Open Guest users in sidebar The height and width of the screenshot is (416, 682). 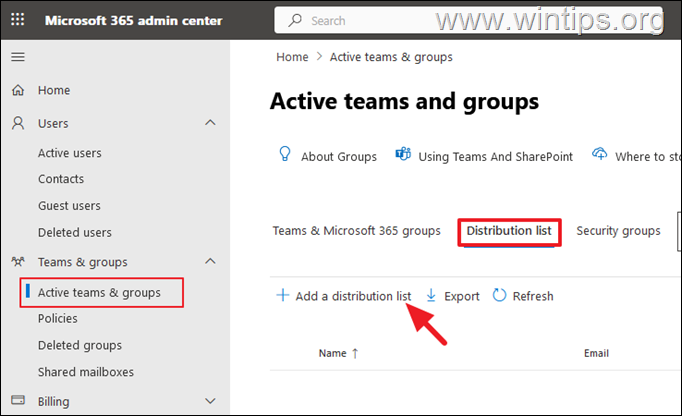(x=69, y=205)
